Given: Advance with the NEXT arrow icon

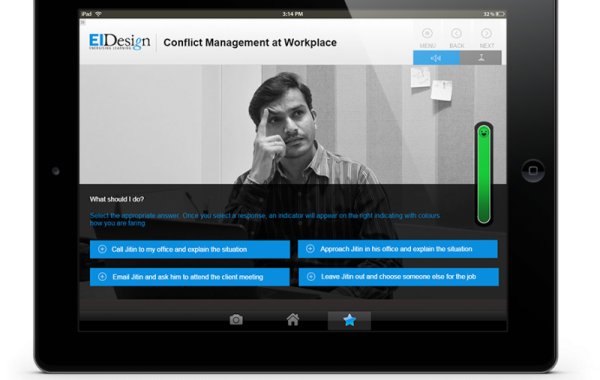Looking at the screenshot, I should point(486,34).
